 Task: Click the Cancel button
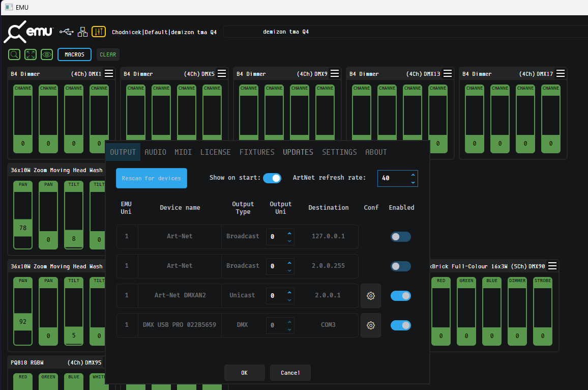pyautogui.click(x=290, y=373)
